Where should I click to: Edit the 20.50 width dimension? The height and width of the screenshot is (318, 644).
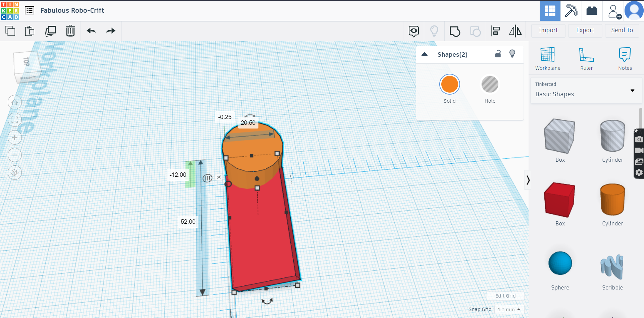[x=248, y=122]
